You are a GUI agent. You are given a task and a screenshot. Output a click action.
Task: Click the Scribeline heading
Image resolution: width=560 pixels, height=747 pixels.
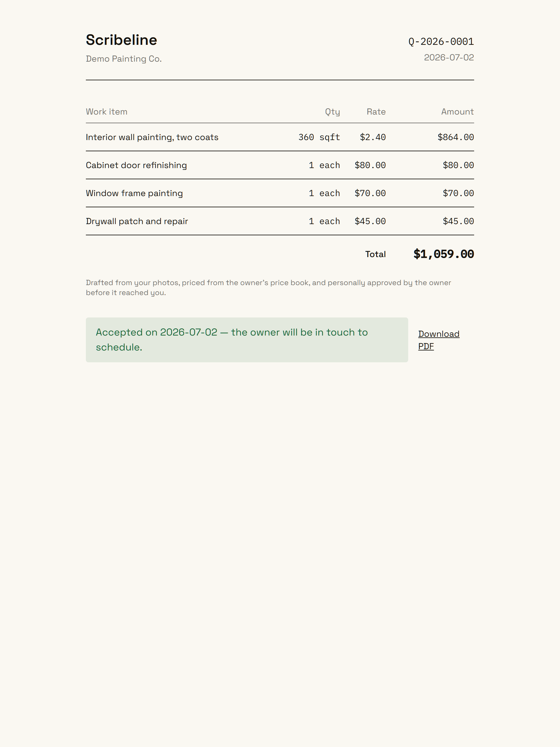(122, 40)
